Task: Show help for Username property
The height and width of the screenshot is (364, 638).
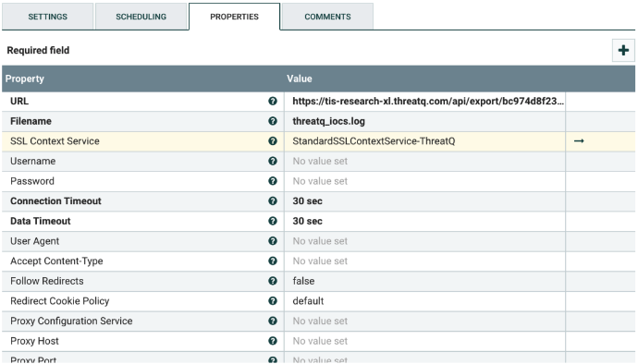Action: 273,161
